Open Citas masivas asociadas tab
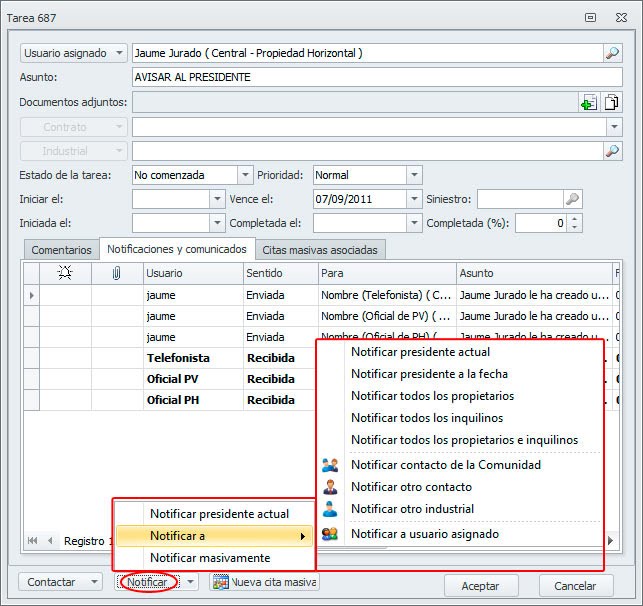The image size is (643, 606). pos(320,250)
